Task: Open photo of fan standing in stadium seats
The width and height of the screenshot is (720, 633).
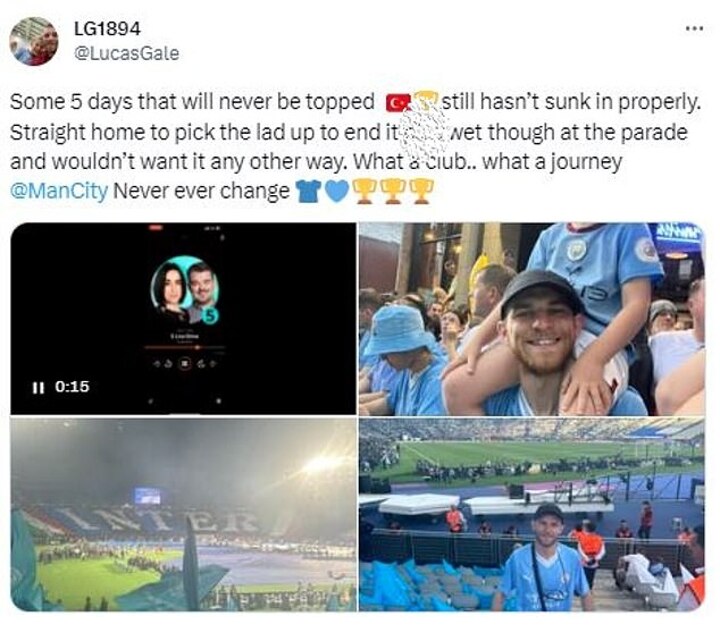Action: pyautogui.click(x=531, y=515)
